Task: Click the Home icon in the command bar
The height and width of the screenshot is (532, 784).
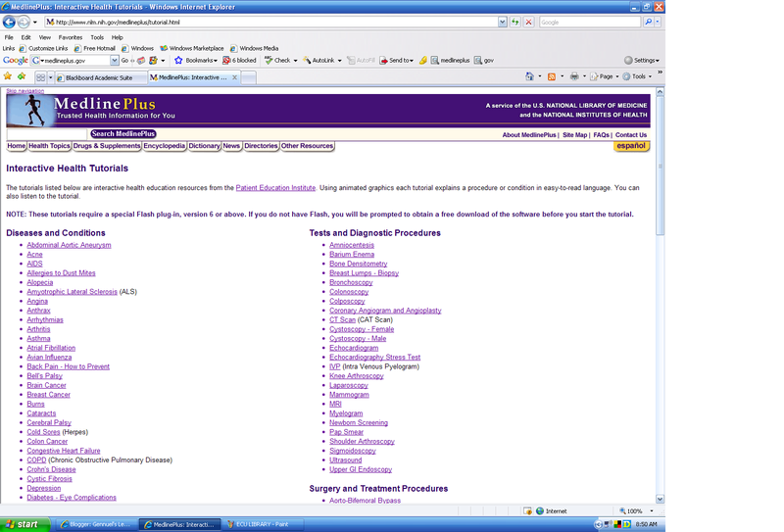Action: tap(529, 76)
